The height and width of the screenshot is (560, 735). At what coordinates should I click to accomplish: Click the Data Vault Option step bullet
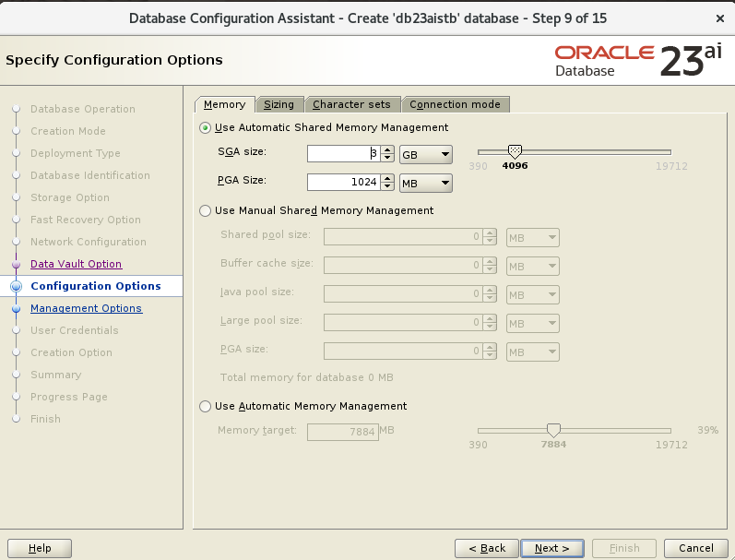tap(16, 265)
